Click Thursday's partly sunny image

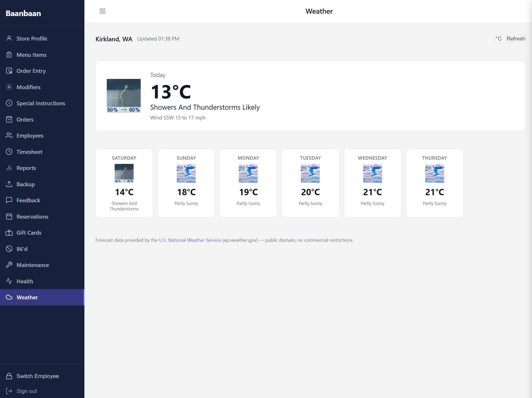[435, 173]
